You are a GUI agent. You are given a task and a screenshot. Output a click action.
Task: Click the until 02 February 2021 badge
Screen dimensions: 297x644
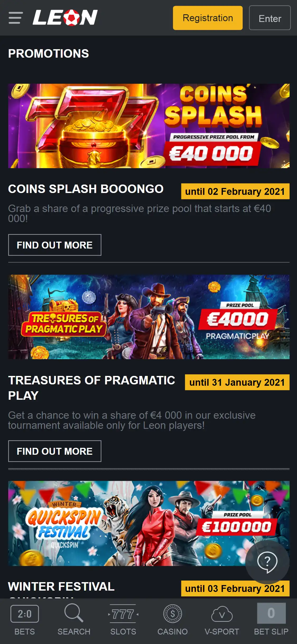point(235,191)
